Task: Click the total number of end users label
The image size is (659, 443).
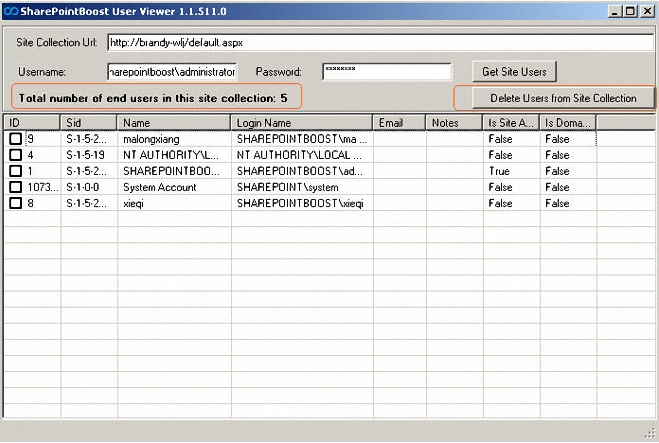Action: (x=153, y=98)
